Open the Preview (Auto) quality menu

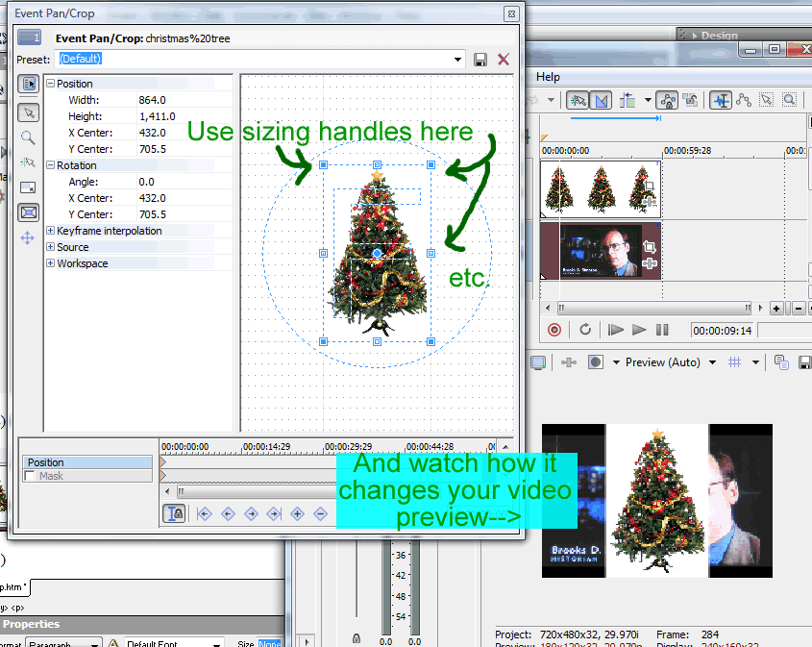coord(670,362)
